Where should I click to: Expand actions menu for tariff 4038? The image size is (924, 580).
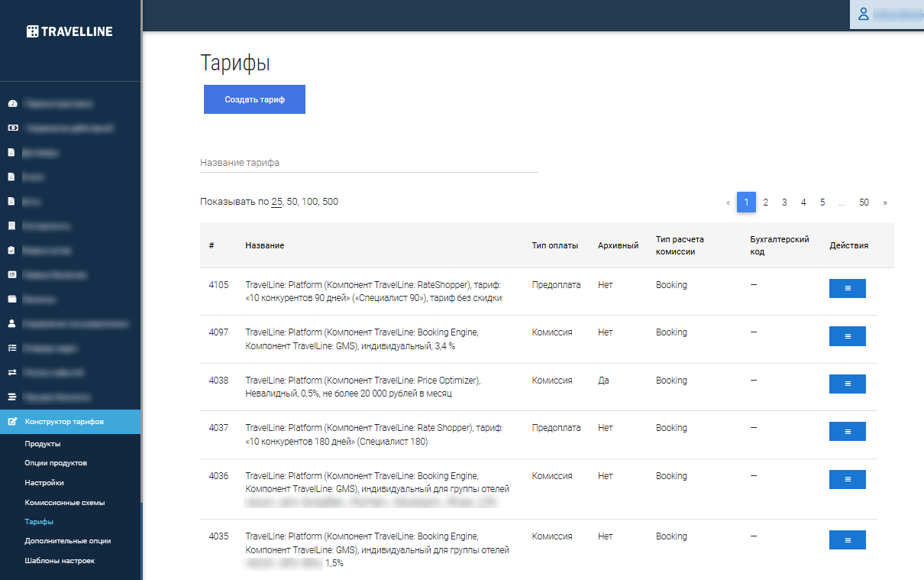pyautogui.click(x=847, y=384)
